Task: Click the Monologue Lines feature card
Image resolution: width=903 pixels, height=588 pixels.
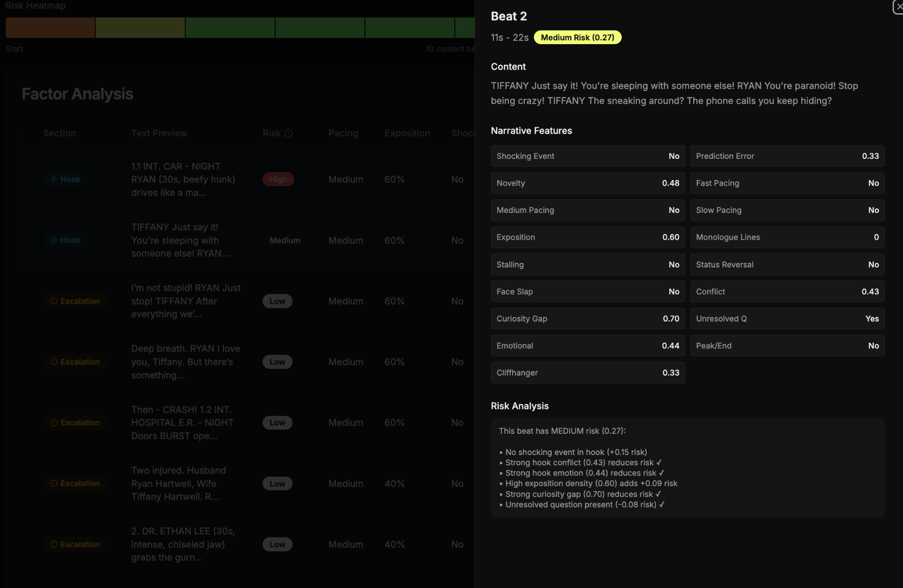Action: [x=787, y=237]
